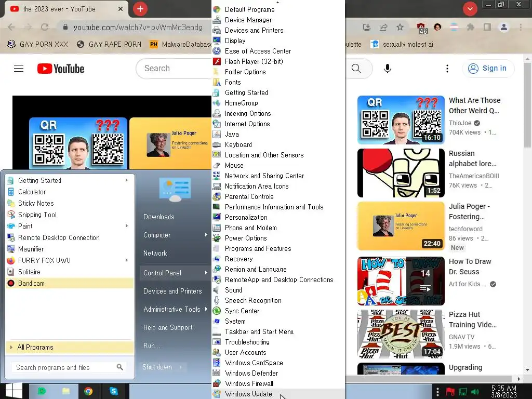Open Help and Support in Start menu
Viewport: 532px width, 399px height.
pos(168,327)
